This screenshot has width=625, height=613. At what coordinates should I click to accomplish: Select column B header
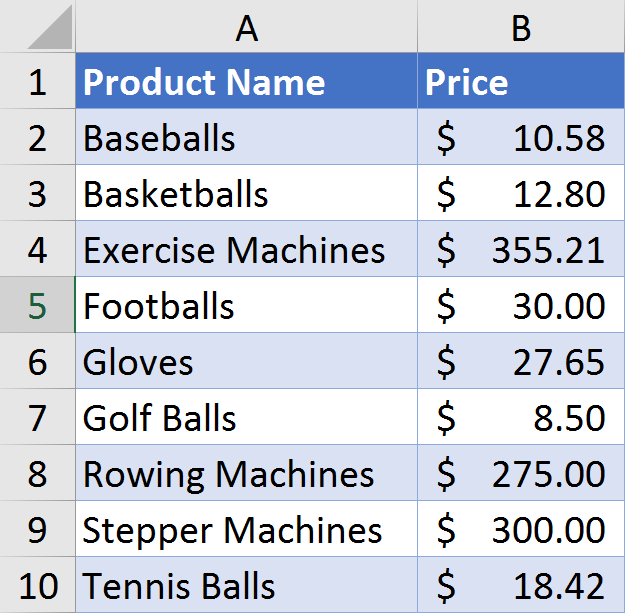tap(520, 28)
